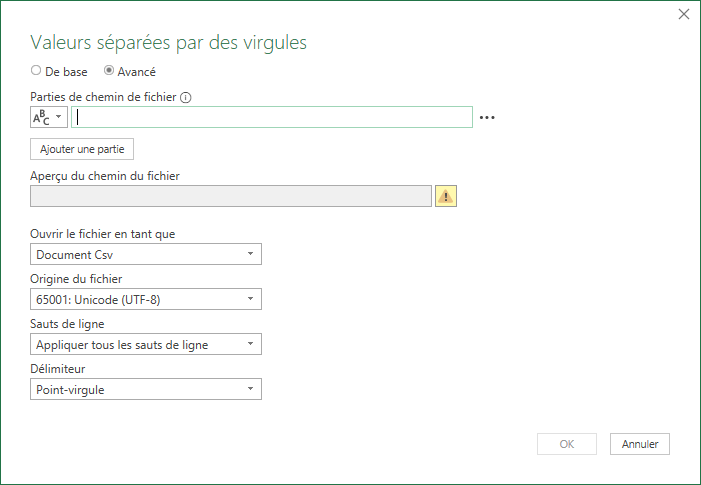Image resolution: width=701 pixels, height=485 pixels.
Task: Click the arrow of the Délimiteur dropdown
Action: click(250, 389)
